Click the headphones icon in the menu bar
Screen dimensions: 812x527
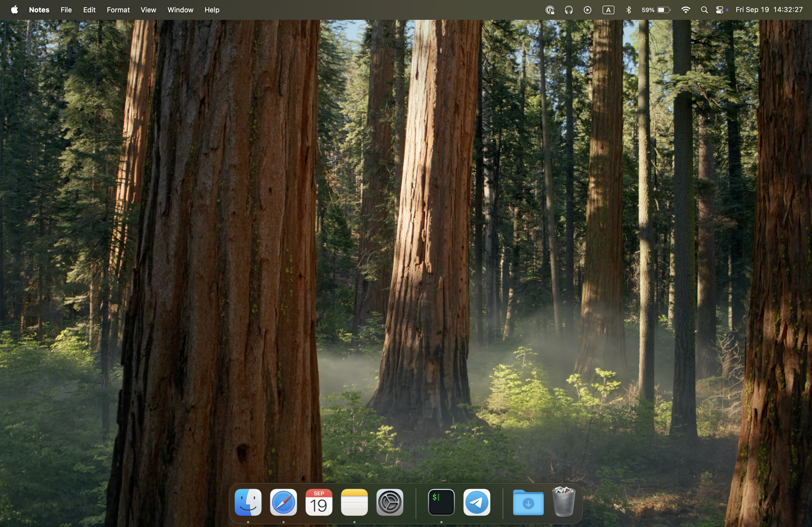[569, 10]
